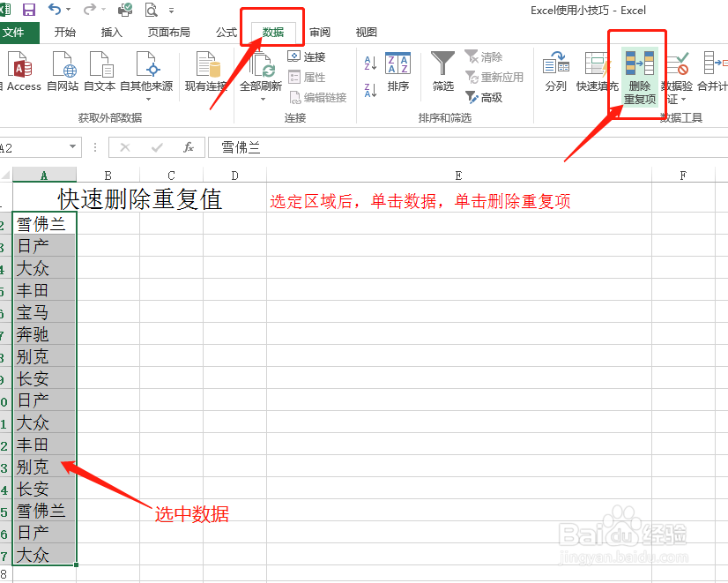
Task: Select column B header
Action: click(108, 176)
